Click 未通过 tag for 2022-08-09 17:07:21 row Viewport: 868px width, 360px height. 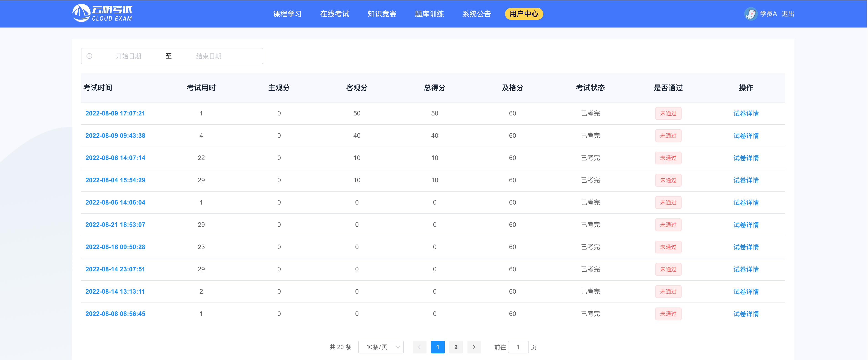(x=668, y=113)
